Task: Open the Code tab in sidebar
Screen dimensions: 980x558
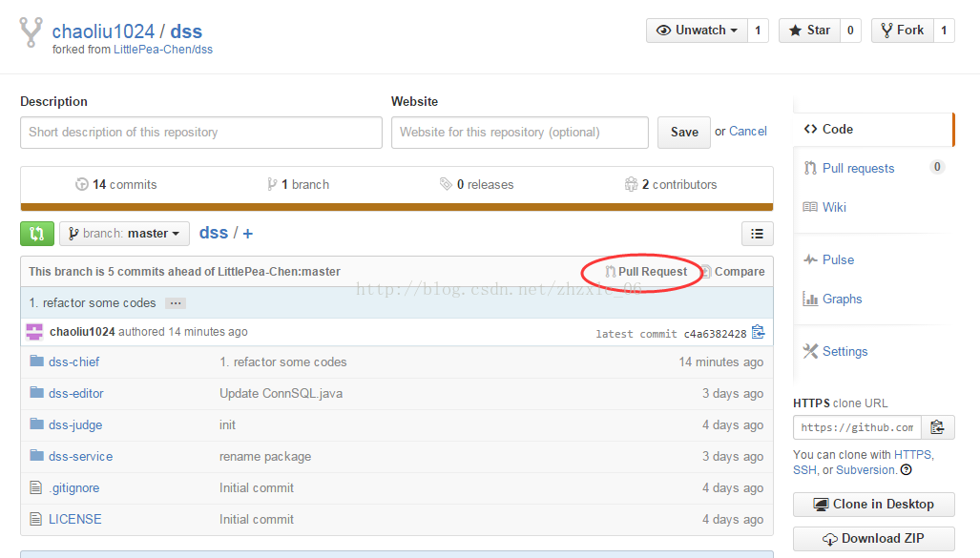Action: click(874, 130)
